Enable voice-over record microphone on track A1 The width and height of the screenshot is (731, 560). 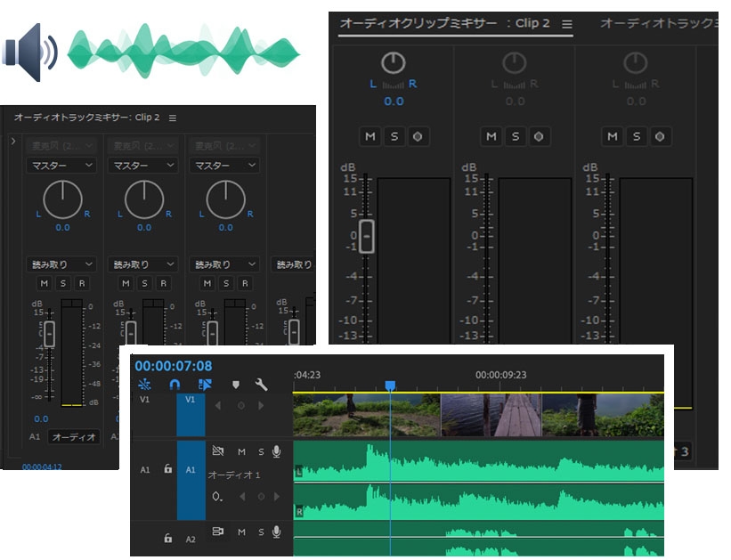[x=276, y=451]
